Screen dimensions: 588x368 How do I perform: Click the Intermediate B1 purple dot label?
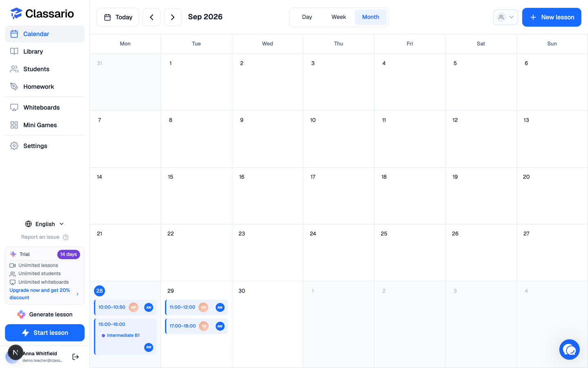(120, 335)
